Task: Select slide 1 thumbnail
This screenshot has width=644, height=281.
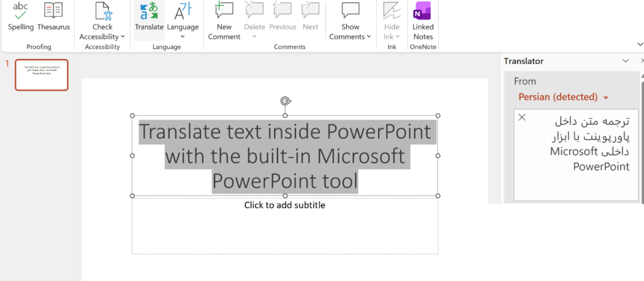Action: click(x=42, y=75)
